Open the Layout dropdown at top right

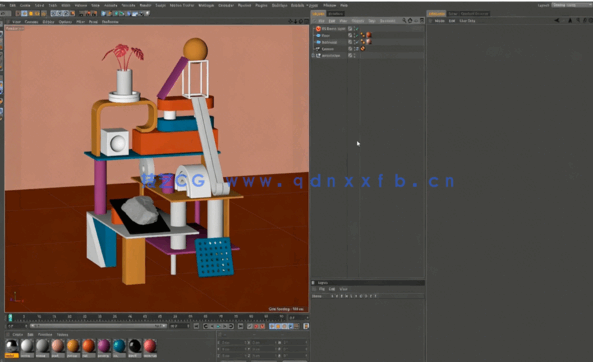pyautogui.click(x=571, y=5)
